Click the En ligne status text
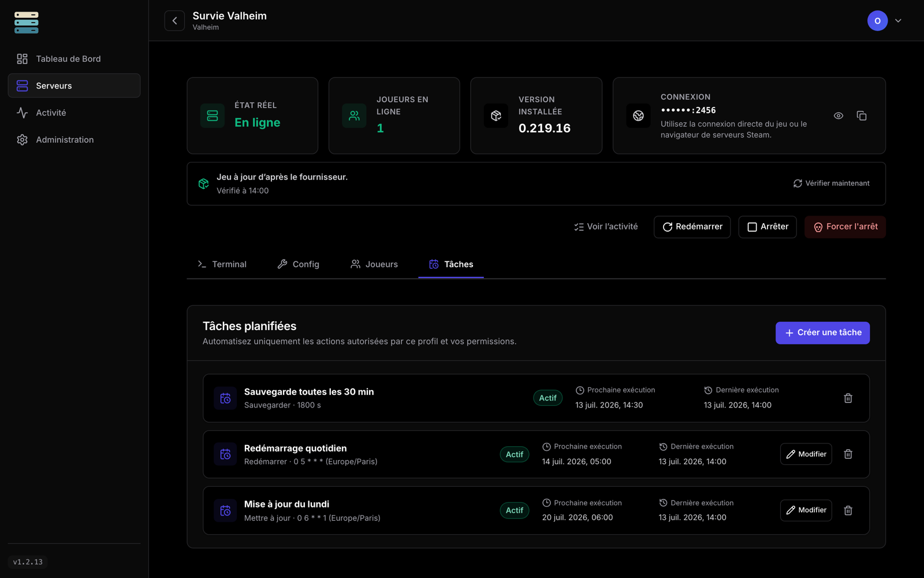 tap(258, 123)
